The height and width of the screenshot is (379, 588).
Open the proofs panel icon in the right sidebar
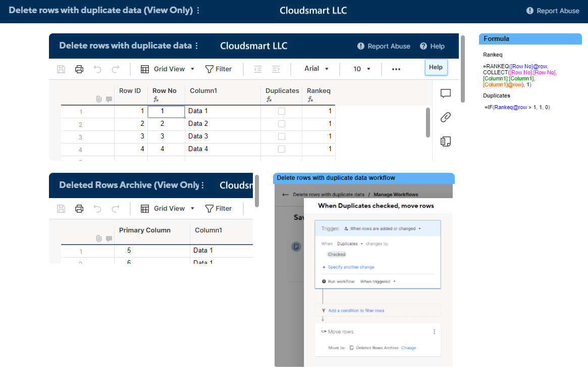coord(446,141)
